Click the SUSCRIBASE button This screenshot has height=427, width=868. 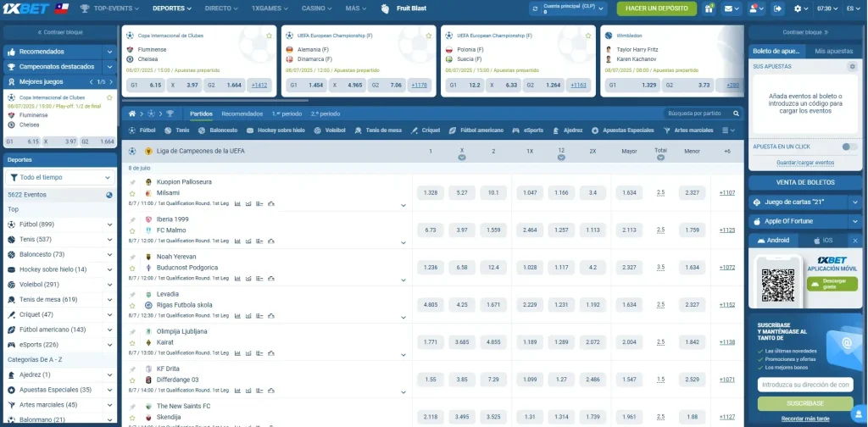coord(805,404)
